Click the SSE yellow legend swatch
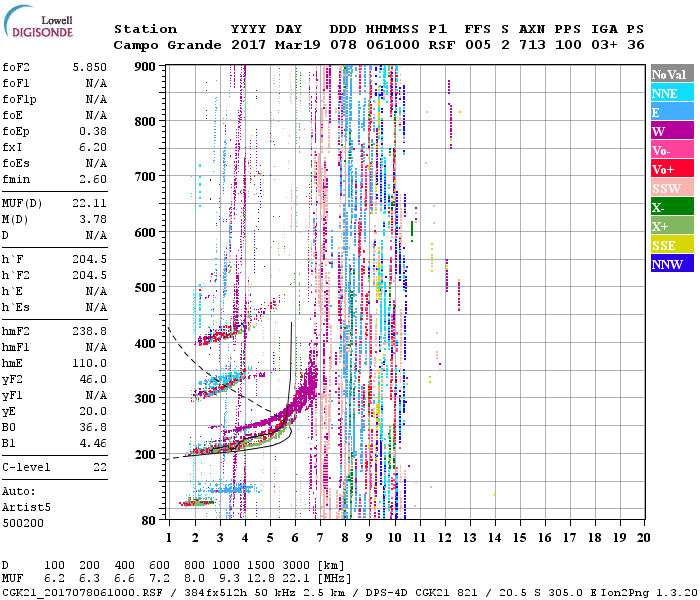 (672, 245)
